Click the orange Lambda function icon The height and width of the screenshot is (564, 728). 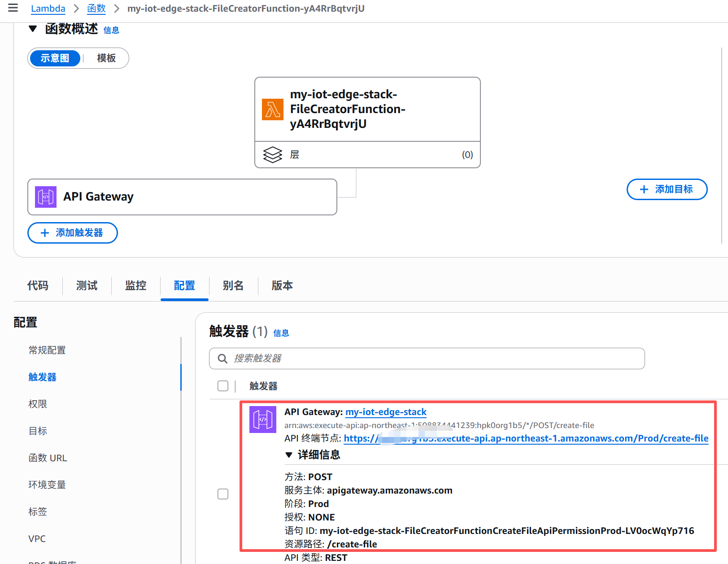273,109
